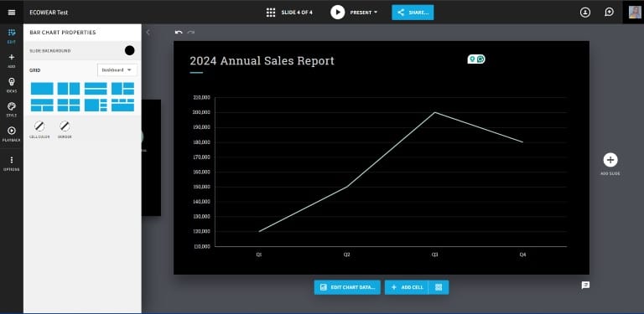Click the undo arrow icon

(x=179, y=32)
